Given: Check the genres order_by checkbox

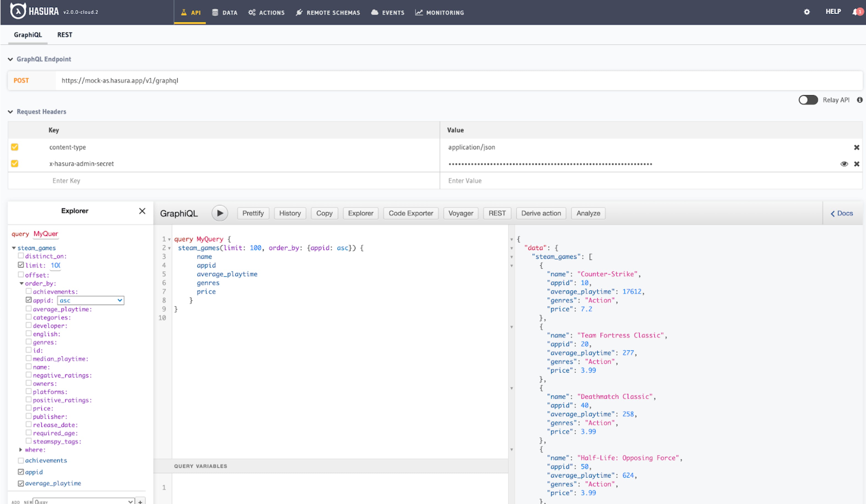Looking at the screenshot, I should point(28,342).
